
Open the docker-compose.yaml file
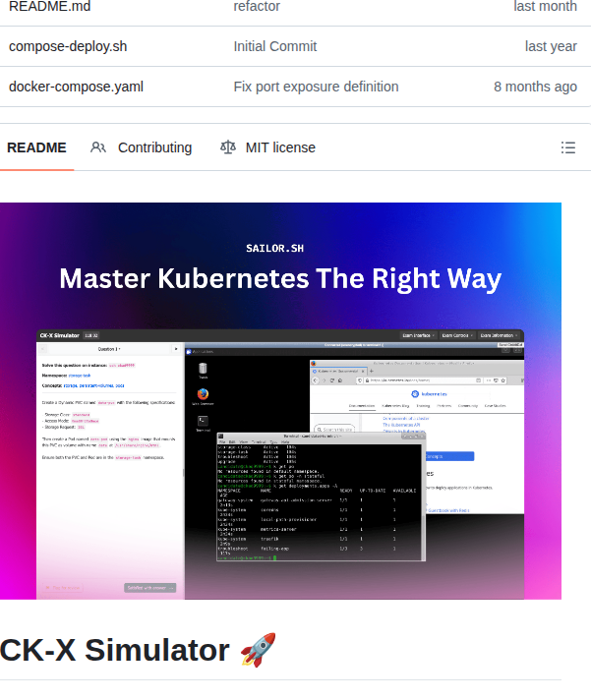tap(76, 87)
